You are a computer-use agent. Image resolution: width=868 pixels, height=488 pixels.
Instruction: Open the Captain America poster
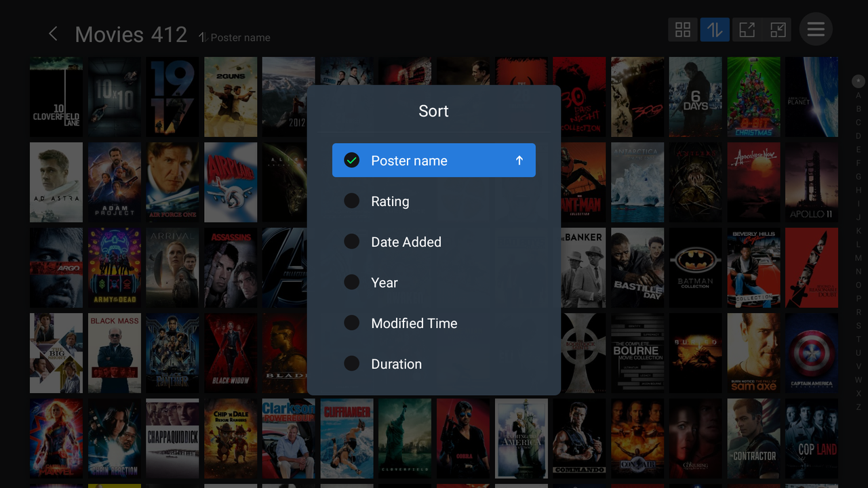812,353
